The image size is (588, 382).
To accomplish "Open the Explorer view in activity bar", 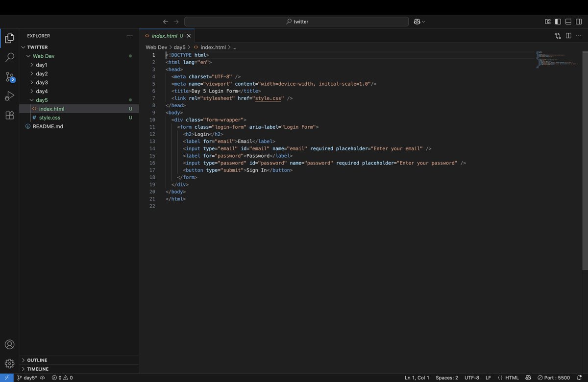I will pyautogui.click(x=9, y=38).
